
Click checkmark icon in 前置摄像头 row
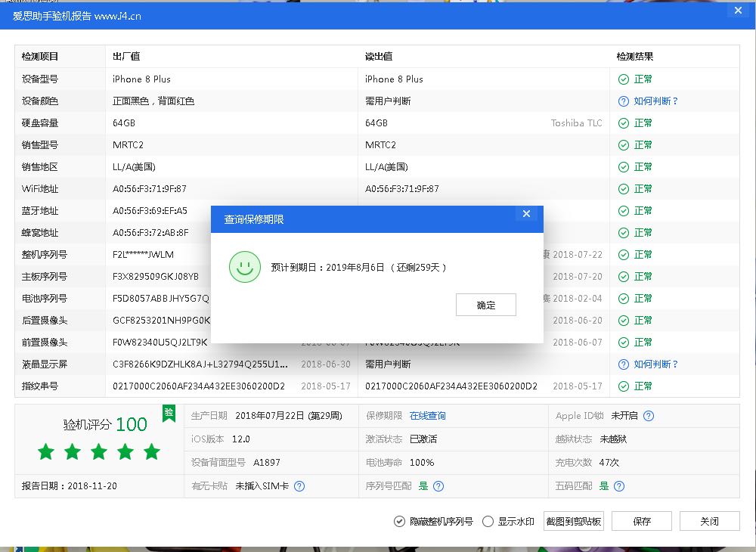(x=624, y=343)
